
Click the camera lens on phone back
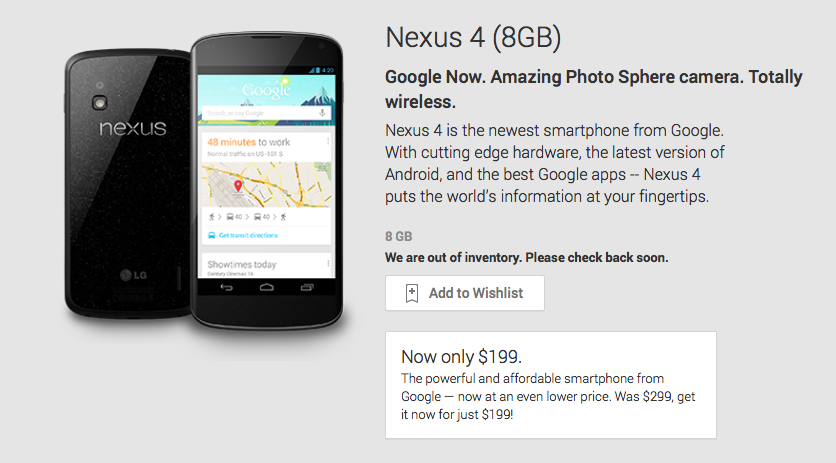pyautogui.click(x=99, y=102)
